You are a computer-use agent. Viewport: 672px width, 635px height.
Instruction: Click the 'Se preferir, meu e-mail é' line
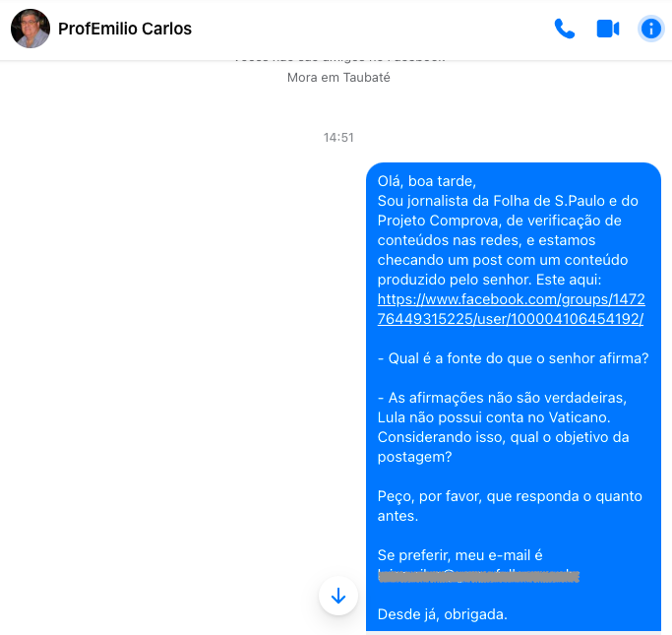click(459, 555)
